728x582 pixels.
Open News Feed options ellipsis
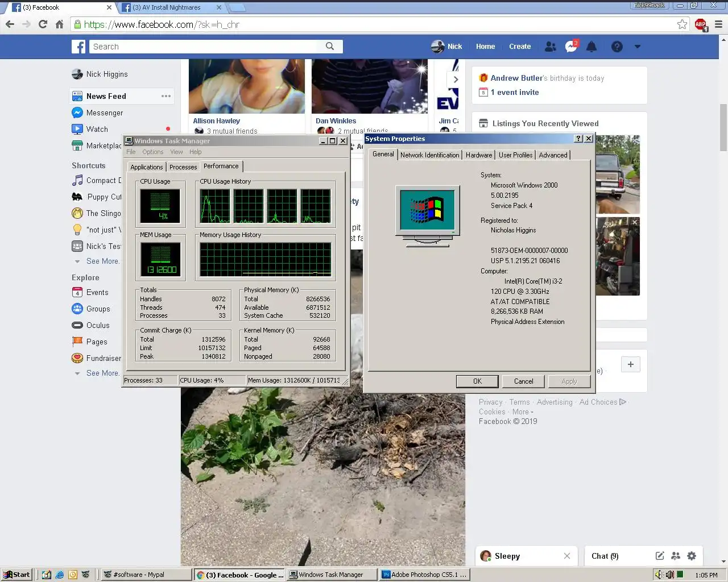tap(166, 96)
